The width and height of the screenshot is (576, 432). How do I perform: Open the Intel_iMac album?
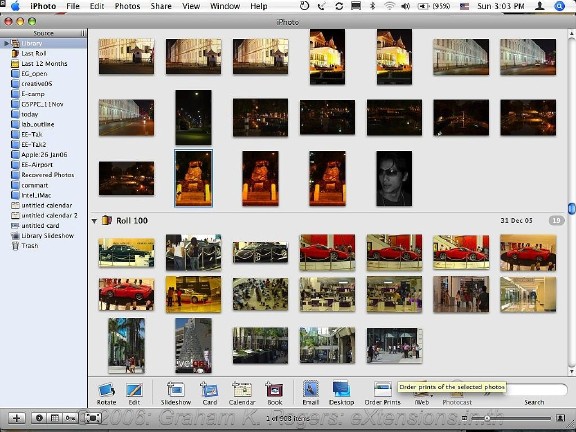(36, 195)
